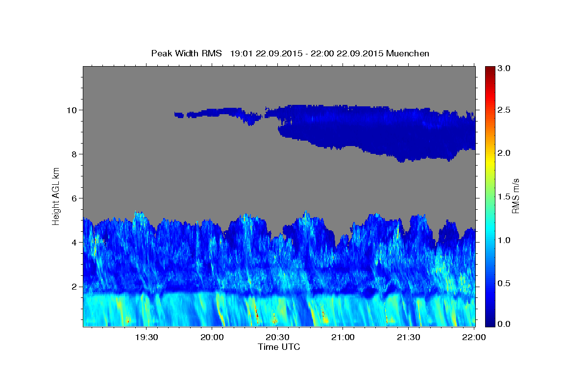Click the 'RMS m/s' colorbar title
588x392 pixels.
click(515, 196)
